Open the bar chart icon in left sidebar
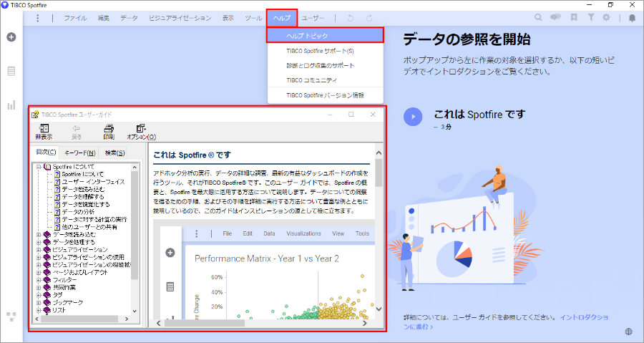The width and height of the screenshot is (644, 343). [11, 105]
